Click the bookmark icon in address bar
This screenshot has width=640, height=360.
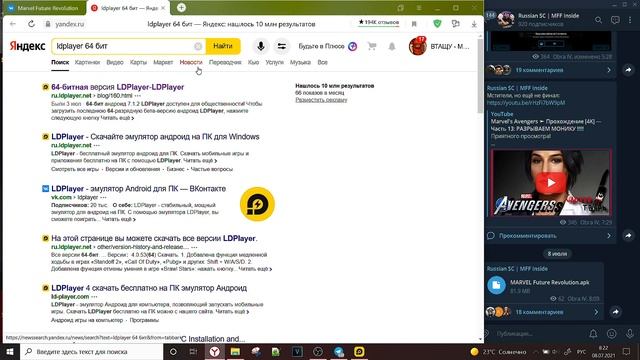pos(414,24)
